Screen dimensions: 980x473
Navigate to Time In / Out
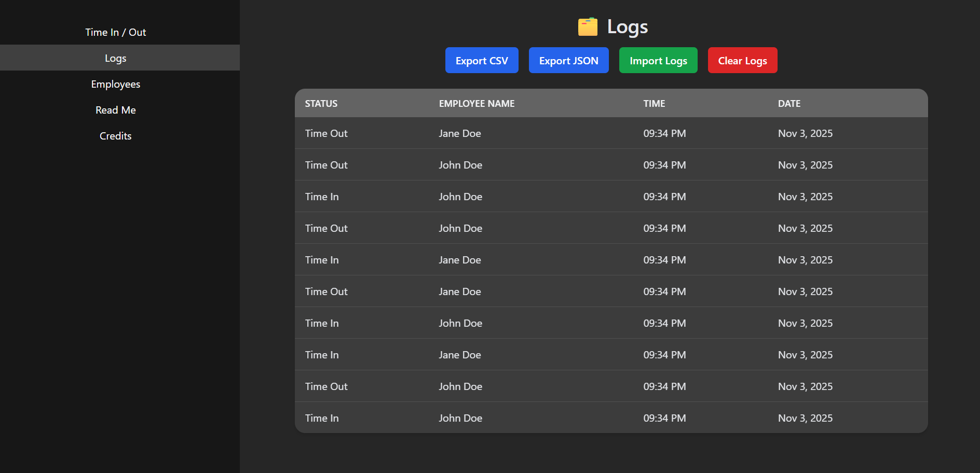115,32
